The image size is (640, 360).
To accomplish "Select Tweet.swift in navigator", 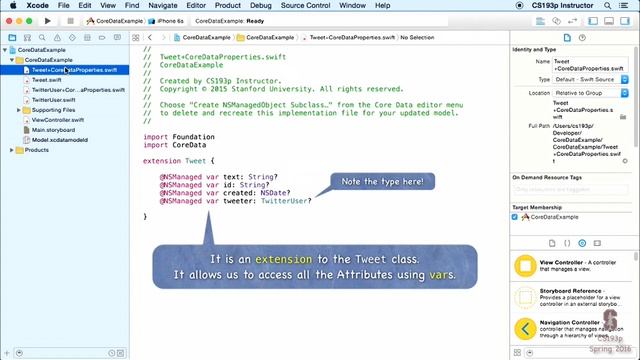I will coord(46,80).
